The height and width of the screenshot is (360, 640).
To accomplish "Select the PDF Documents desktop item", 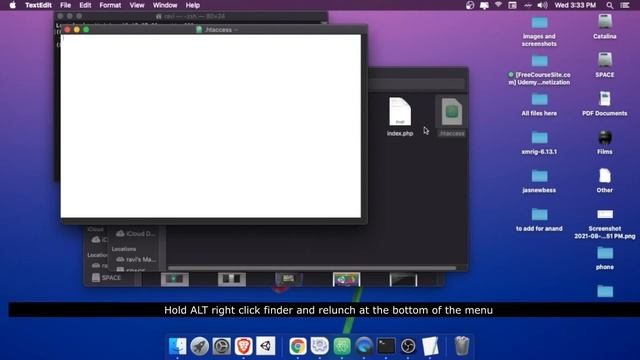I will tap(605, 103).
